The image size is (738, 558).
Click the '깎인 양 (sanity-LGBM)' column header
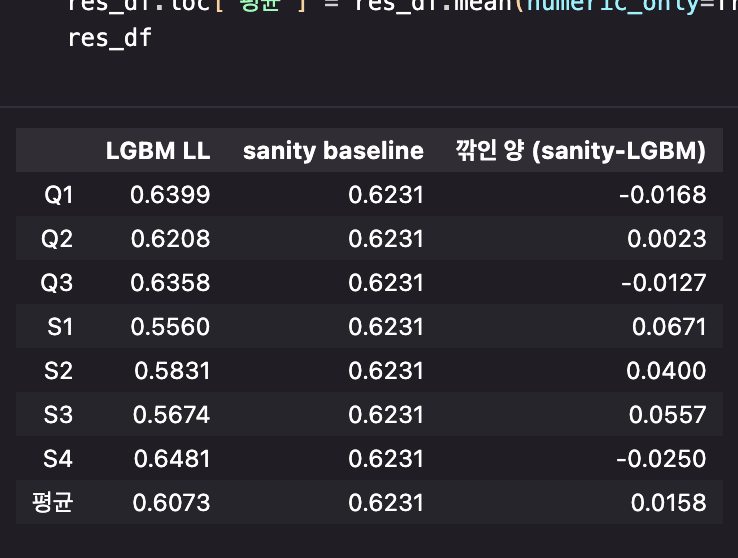(581, 151)
